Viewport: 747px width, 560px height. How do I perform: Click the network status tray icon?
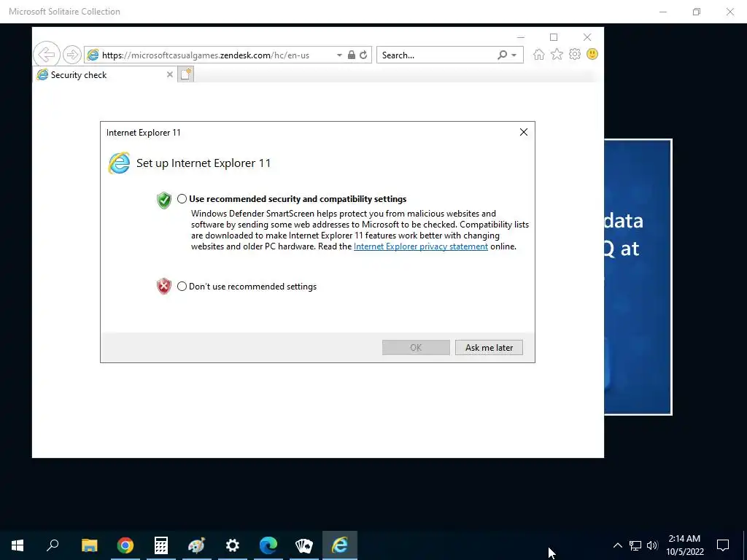tap(635, 545)
